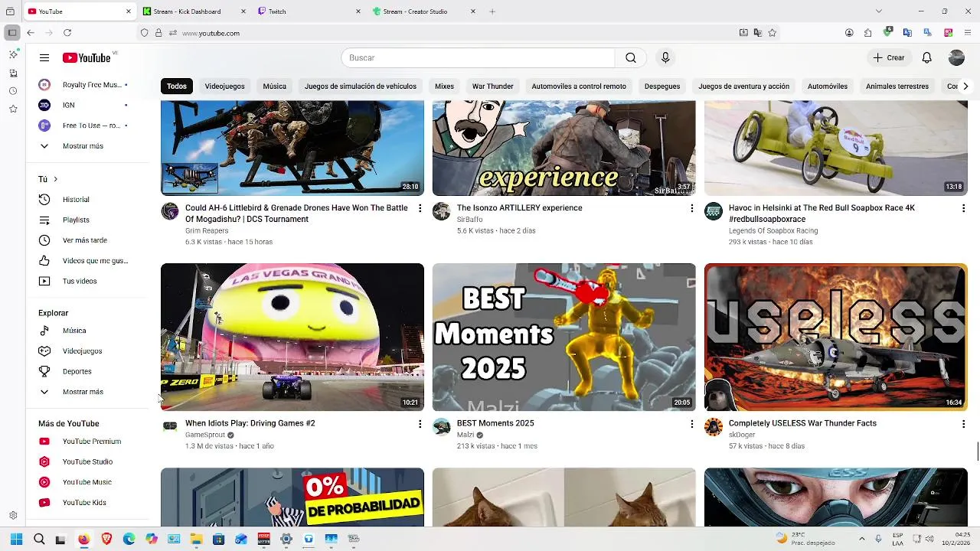Open options for When Idiots Play video

420,423
